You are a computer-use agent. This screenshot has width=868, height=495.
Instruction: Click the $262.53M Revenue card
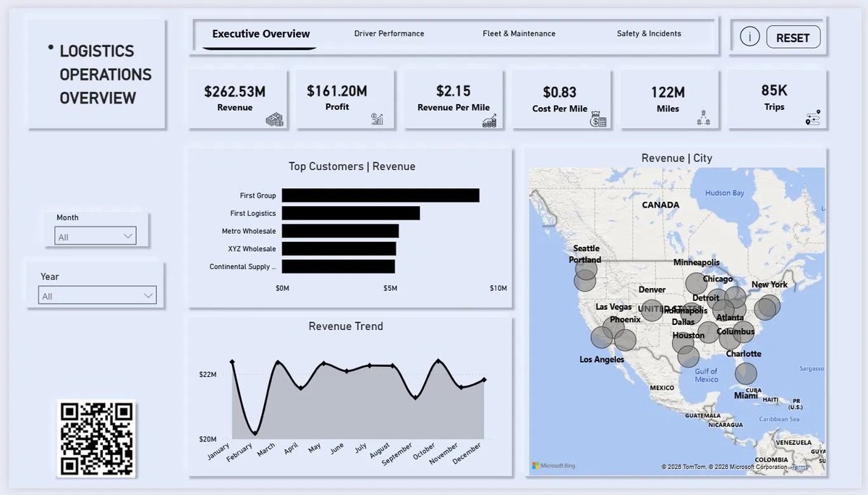coord(238,100)
